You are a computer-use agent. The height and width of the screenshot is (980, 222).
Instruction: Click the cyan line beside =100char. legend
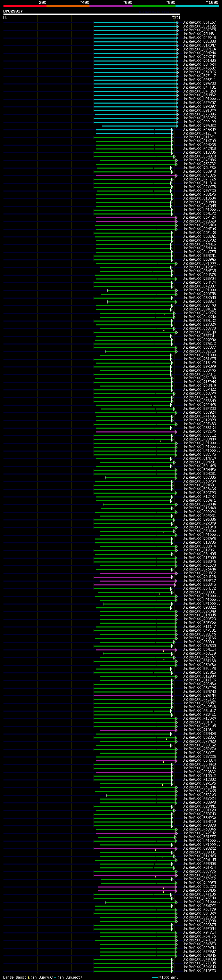tap(155, 977)
